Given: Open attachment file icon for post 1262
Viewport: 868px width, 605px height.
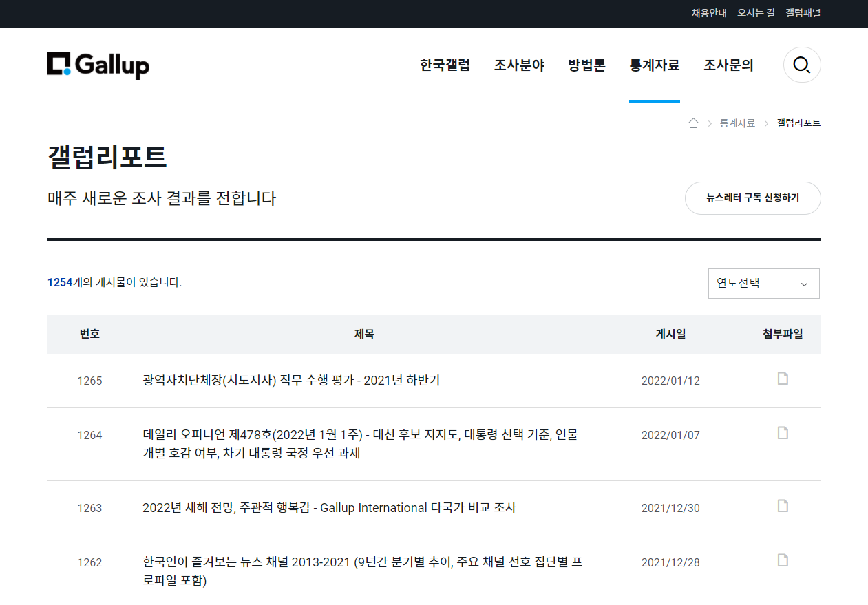Looking at the screenshot, I should (x=783, y=560).
